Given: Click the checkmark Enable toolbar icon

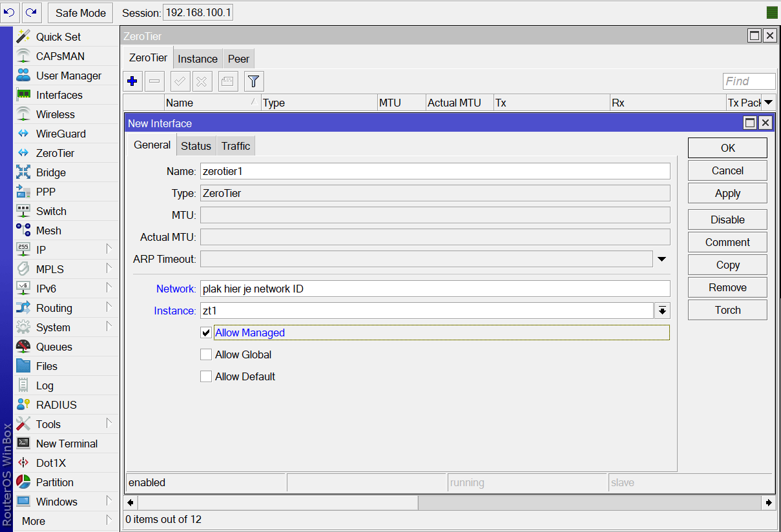Looking at the screenshot, I should point(180,81).
